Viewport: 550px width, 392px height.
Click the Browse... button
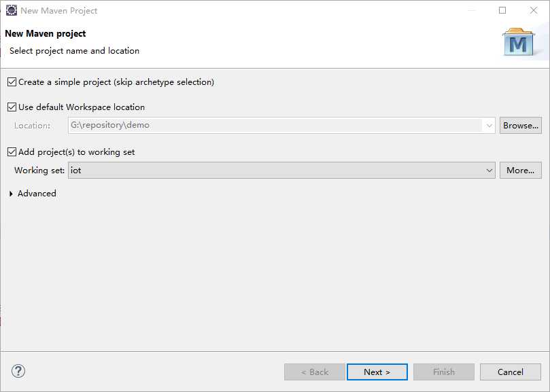521,126
